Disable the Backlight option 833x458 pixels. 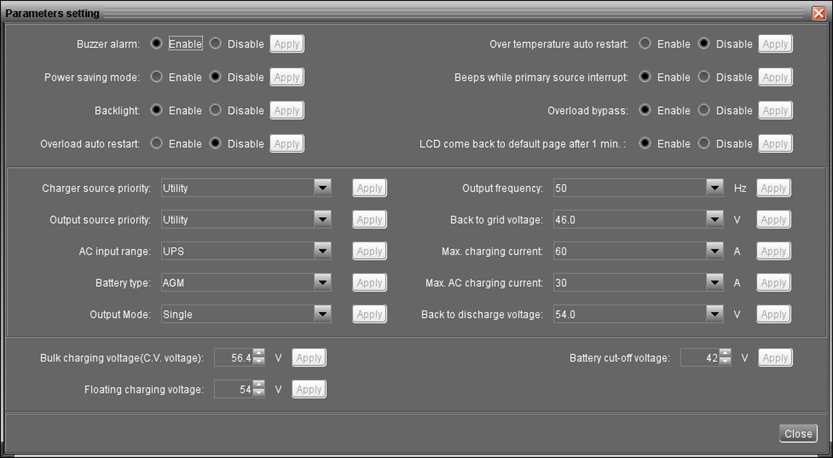tap(215, 110)
